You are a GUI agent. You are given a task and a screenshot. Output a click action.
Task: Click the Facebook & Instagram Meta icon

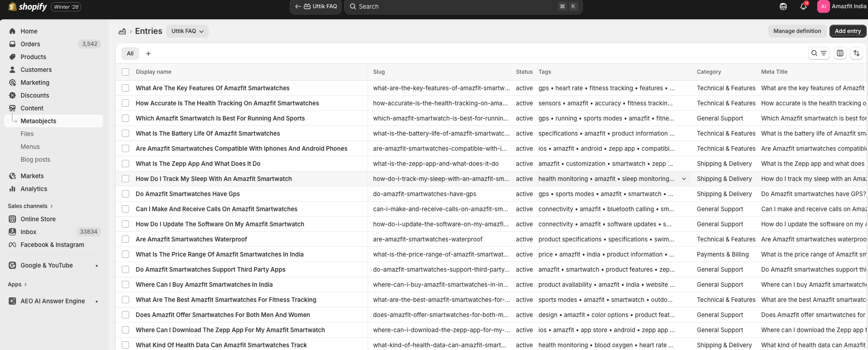(12, 245)
